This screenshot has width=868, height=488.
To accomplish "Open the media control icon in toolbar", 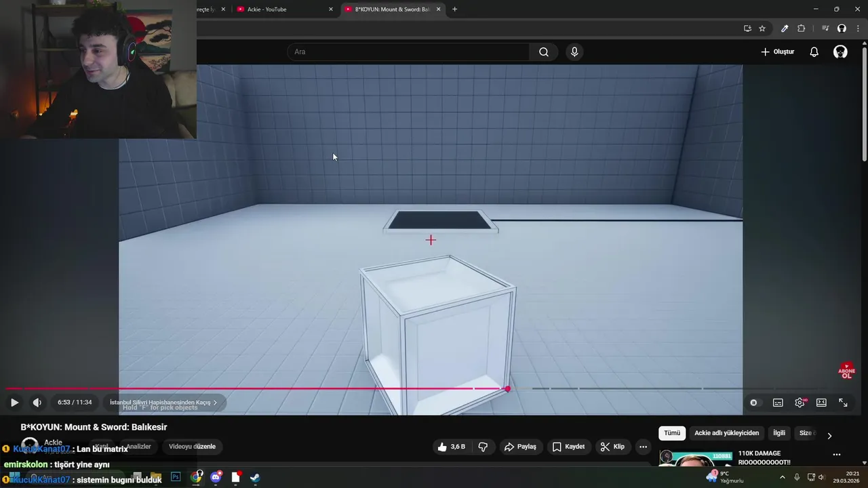I will click(x=825, y=28).
